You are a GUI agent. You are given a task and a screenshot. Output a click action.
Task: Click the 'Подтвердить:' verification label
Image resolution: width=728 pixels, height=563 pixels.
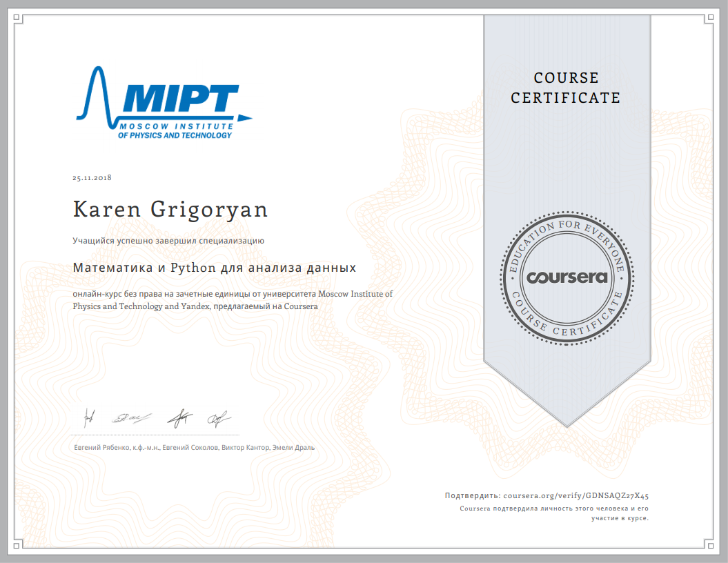[473, 495]
